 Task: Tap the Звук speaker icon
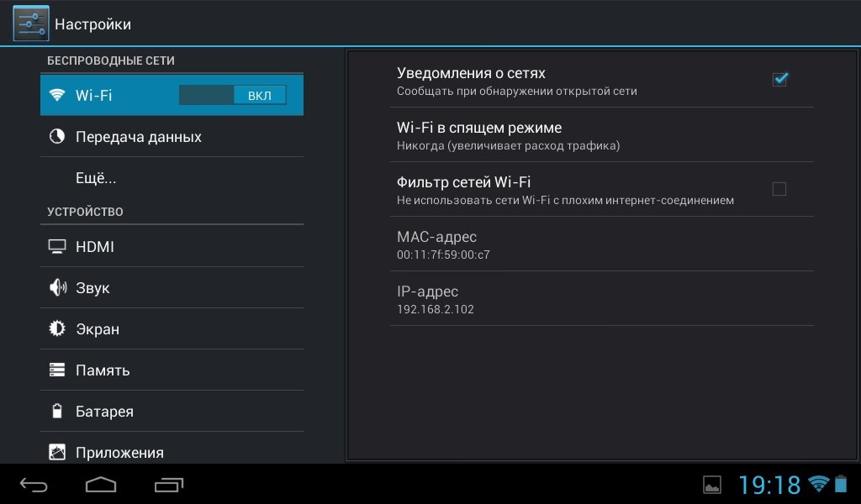point(57,288)
